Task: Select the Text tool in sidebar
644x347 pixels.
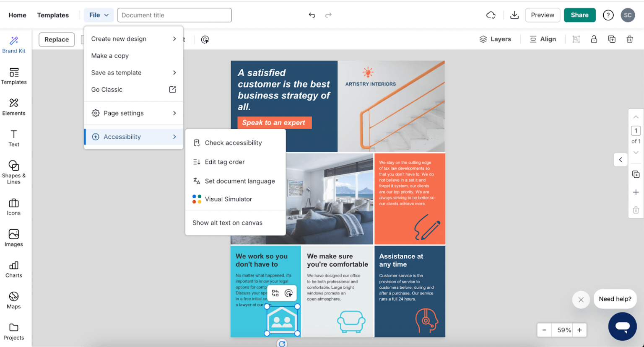Action: pos(14,138)
